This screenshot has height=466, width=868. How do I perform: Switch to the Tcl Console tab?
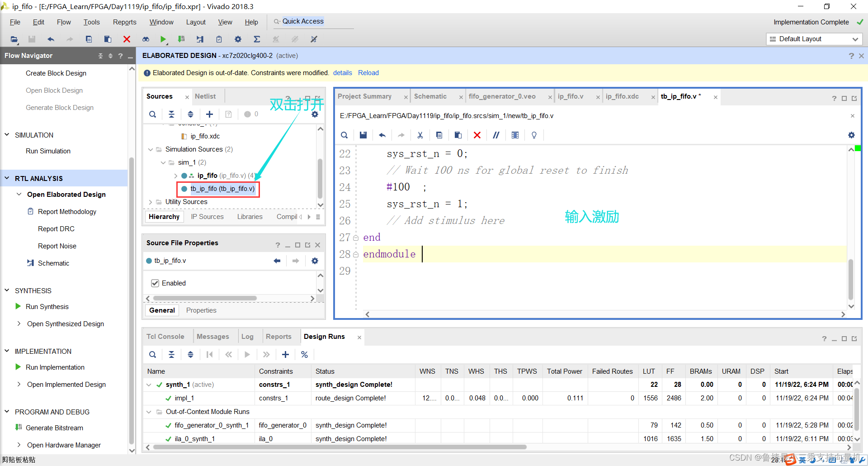165,337
